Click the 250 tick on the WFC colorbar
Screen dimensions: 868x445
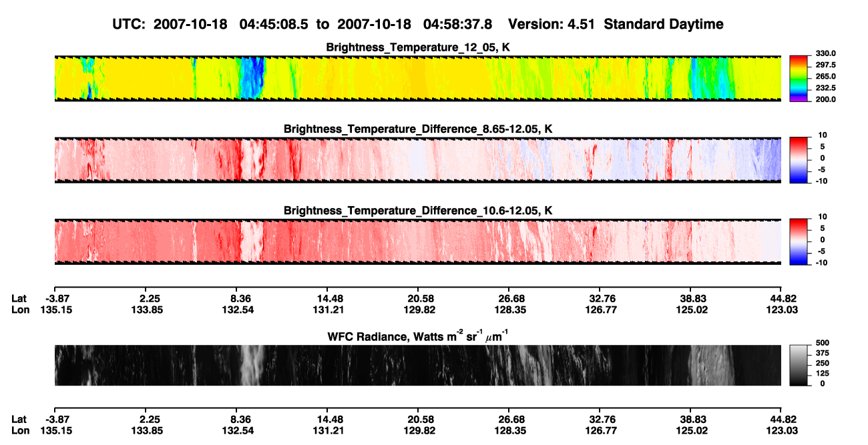pyautogui.click(x=821, y=364)
